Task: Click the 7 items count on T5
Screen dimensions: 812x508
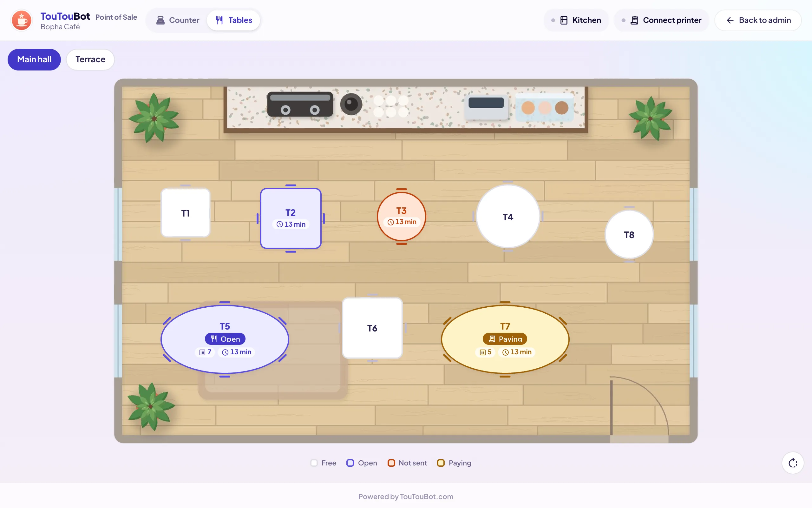Action: pos(205,352)
